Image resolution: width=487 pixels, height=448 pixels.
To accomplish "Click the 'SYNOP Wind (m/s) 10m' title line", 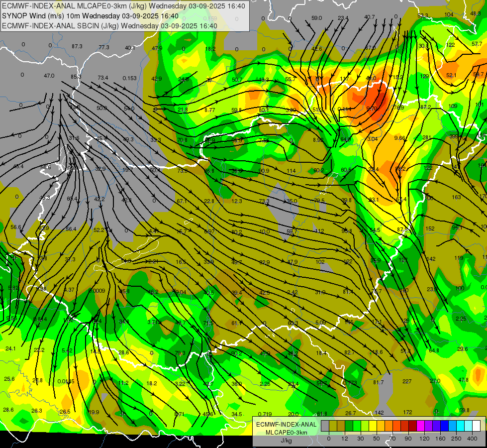I will point(42,16).
